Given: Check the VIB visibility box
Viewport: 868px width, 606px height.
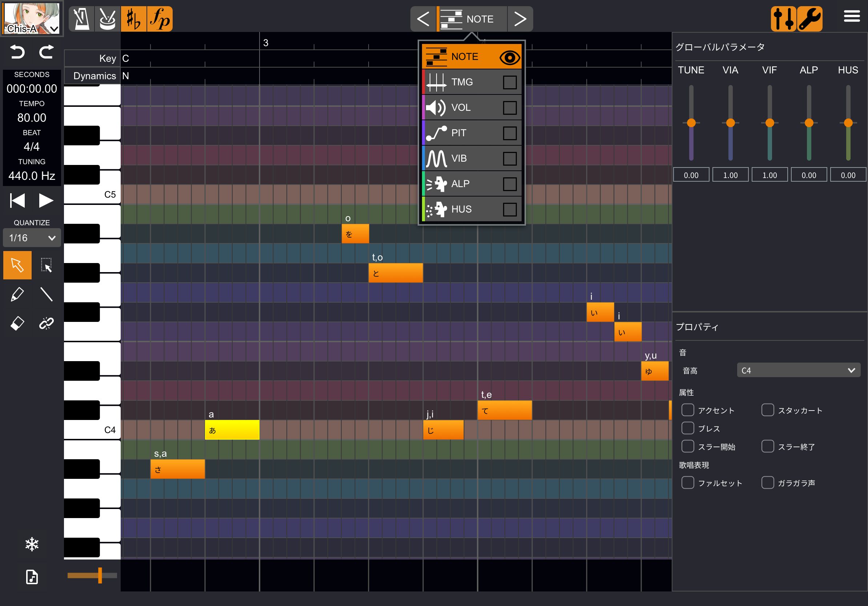Looking at the screenshot, I should click(x=510, y=159).
